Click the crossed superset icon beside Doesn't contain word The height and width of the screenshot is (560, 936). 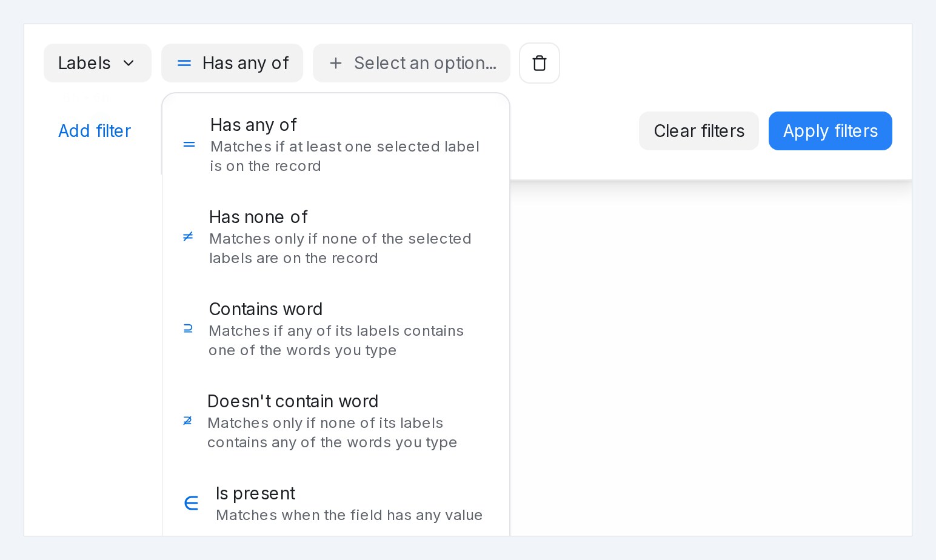(x=187, y=421)
